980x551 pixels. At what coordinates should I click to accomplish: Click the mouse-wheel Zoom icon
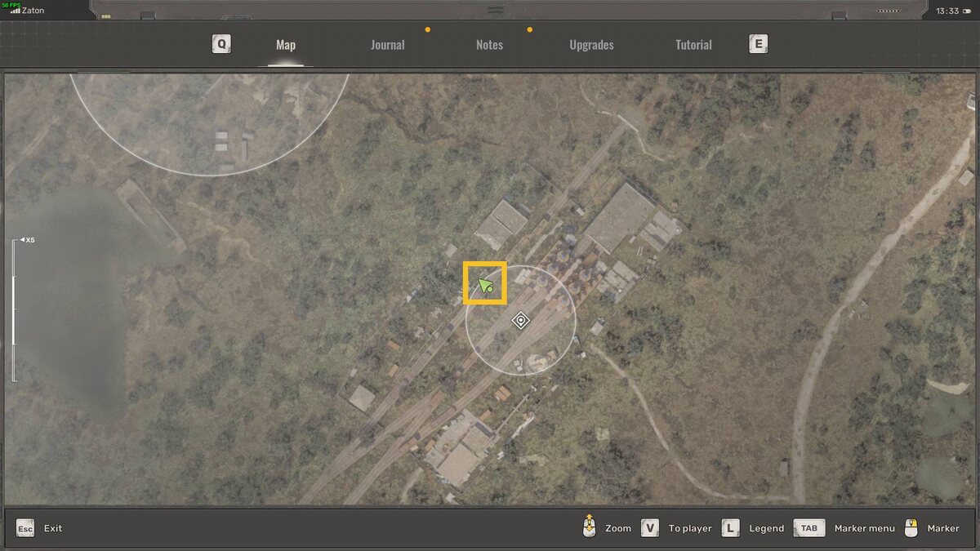[x=589, y=527]
